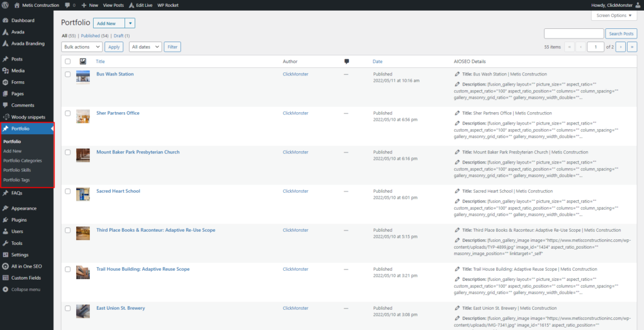This screenshot has width=644, height=330.
Task: Click the Settings icon in sidebar
Action: click(x=5, y=254)
